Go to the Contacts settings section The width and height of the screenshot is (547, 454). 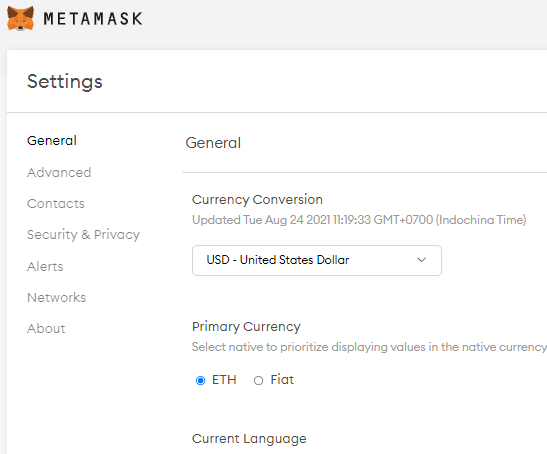coord(56,204)
